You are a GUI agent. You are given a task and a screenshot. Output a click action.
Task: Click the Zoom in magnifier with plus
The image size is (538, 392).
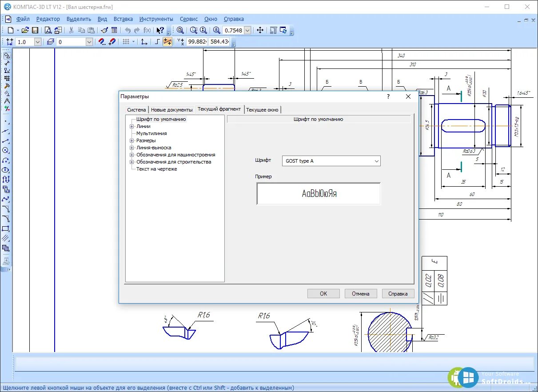[216, 30]
